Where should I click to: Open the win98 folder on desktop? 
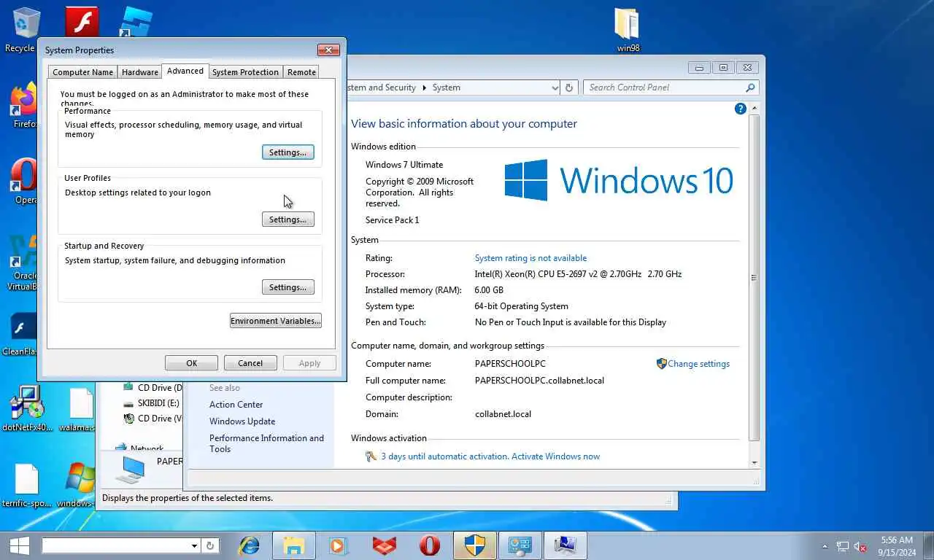628,29
